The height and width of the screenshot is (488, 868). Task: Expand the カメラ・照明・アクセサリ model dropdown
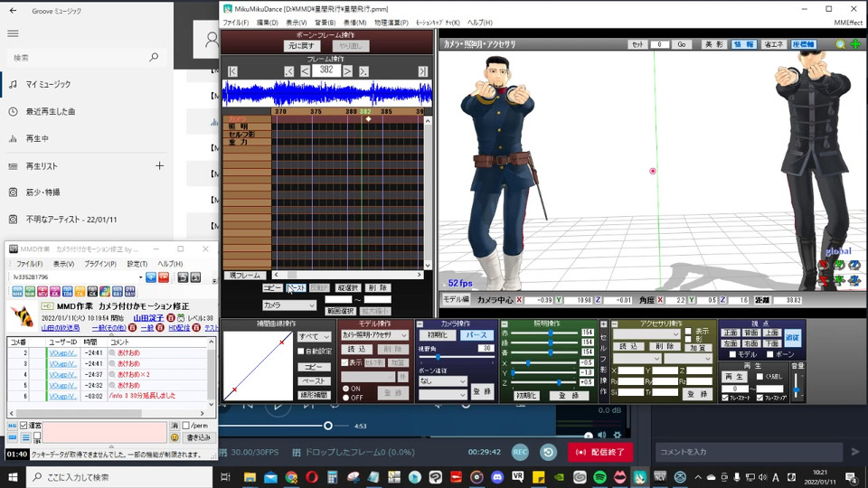click(375, 335)
